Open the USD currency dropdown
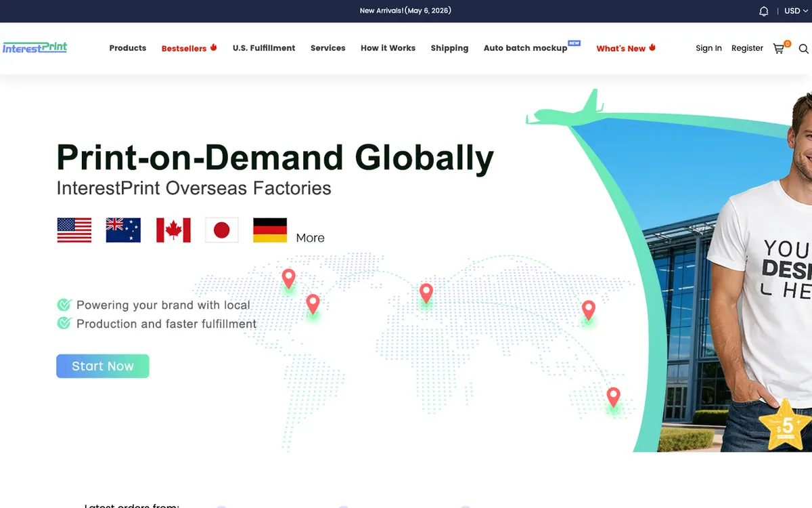This screenshot has width=812, height=508. [x=796, y=11]
